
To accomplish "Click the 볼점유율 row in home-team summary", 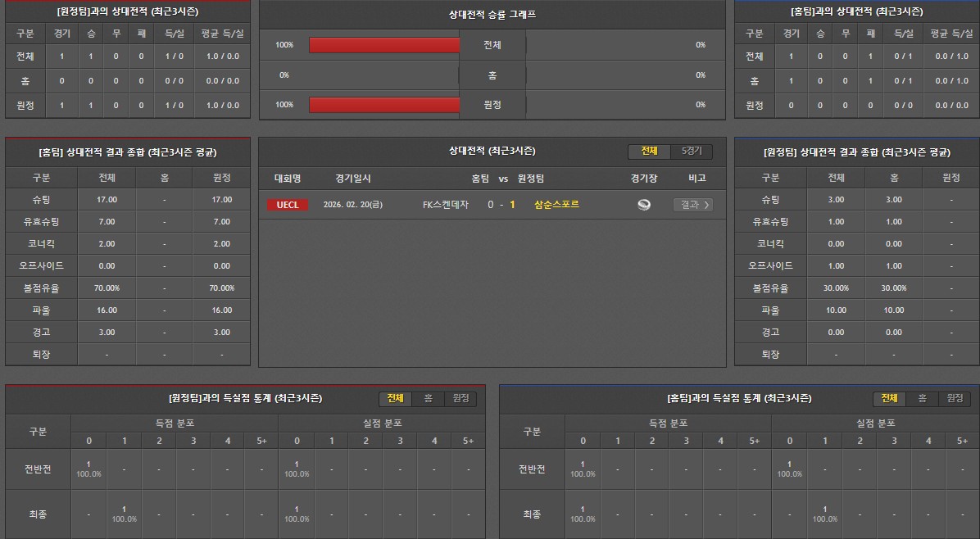I will [x=40, y=288].
